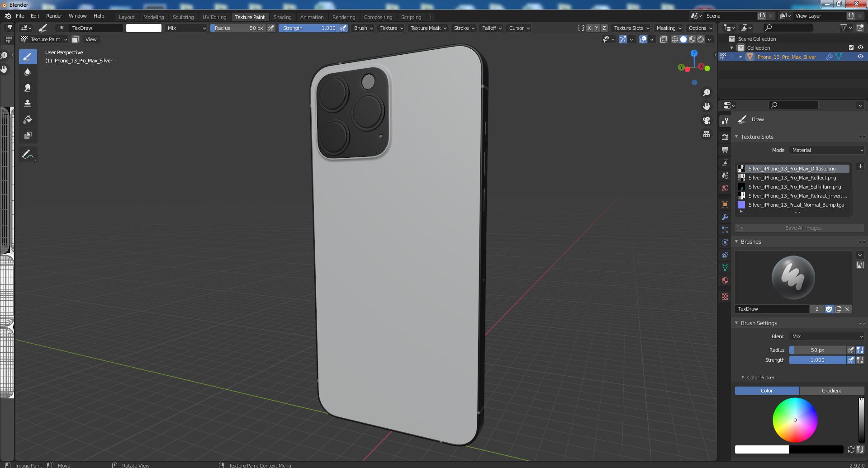Viewport: 868px width, 468px height.
Task: Open World properties tab
Action: [x=725, y=188]
